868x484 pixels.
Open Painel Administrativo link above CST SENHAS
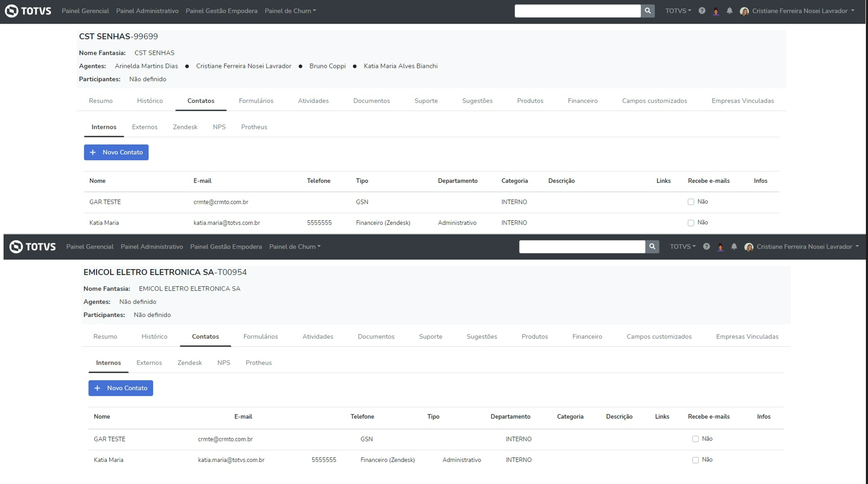[x=147, y=11]
